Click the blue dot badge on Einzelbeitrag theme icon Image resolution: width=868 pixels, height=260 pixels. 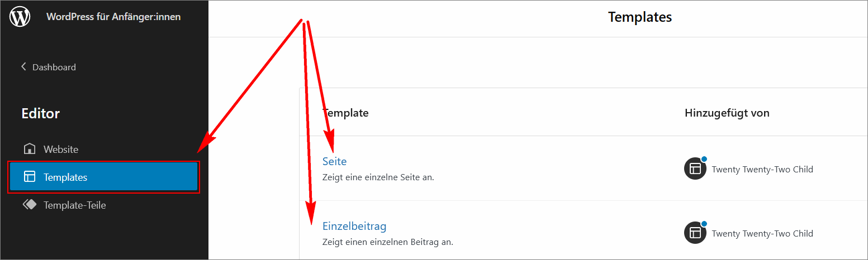(704, 224)
